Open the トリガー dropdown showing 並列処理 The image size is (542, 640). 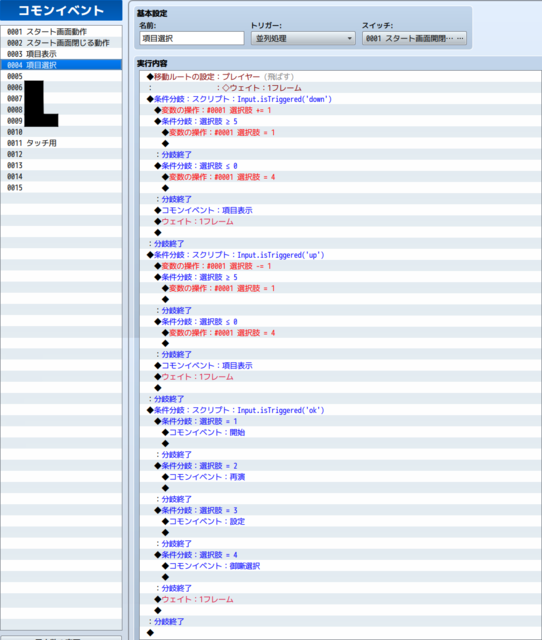tap(303, 38)
